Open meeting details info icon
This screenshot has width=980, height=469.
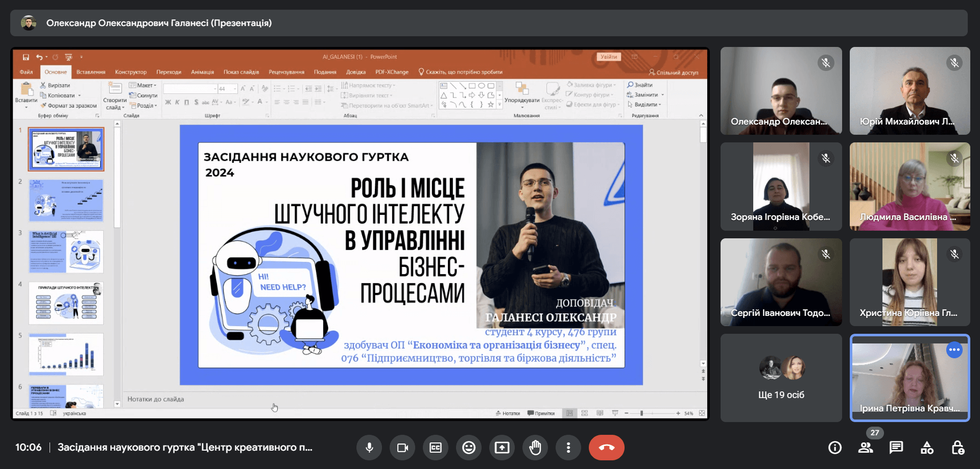point(835,448)
